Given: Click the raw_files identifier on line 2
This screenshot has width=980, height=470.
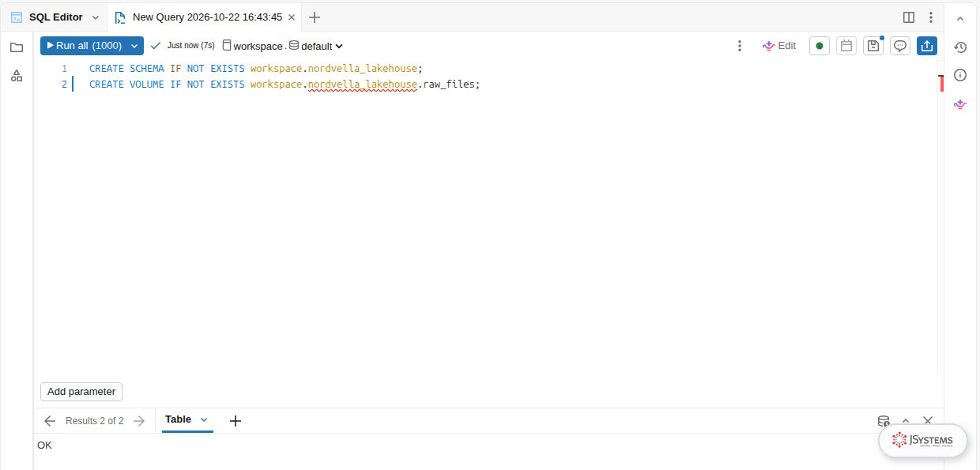Looking at the screenshot, I should coord(448,85).
